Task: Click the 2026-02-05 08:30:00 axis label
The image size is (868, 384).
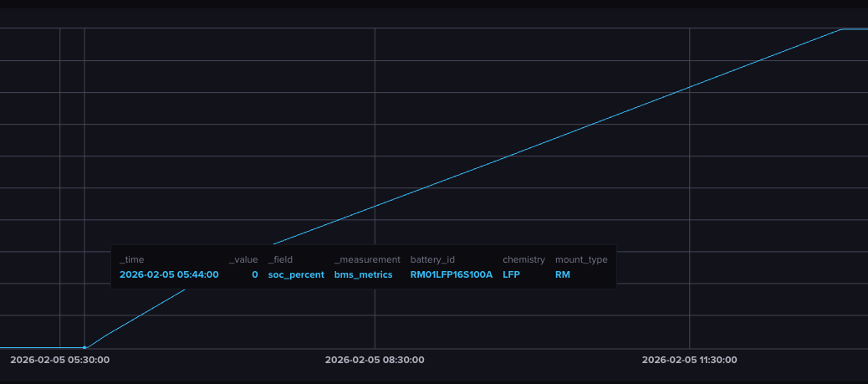Action: pyautogui.click(x=375, y=360)
